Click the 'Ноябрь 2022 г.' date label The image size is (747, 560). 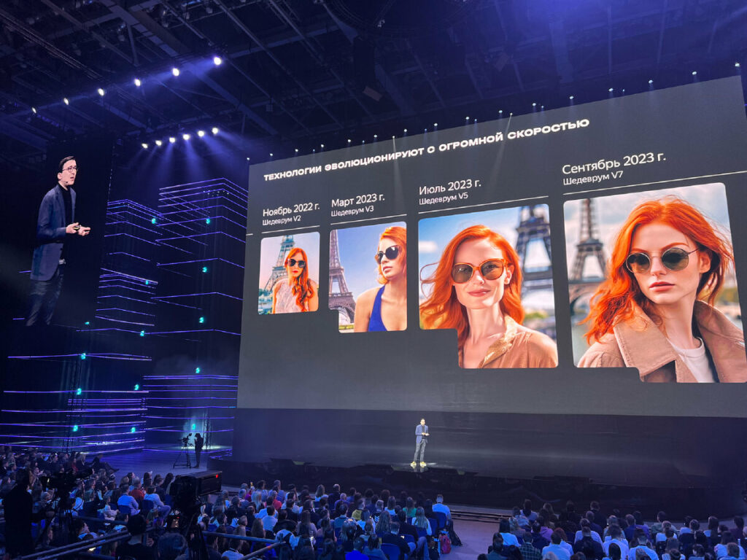(291, 209)
